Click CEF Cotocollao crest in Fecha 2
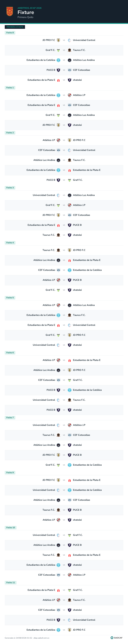The width and height of the screenshot is (128, 644). click(58, 150)
